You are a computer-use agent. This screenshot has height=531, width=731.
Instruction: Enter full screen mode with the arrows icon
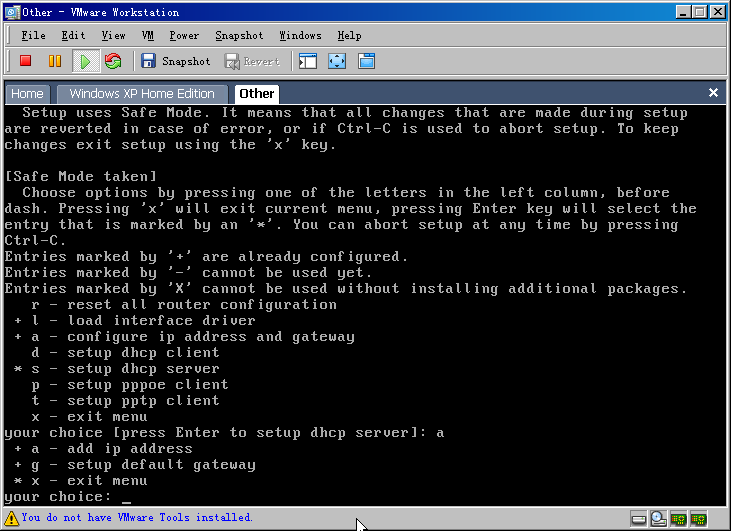[337, 61]
